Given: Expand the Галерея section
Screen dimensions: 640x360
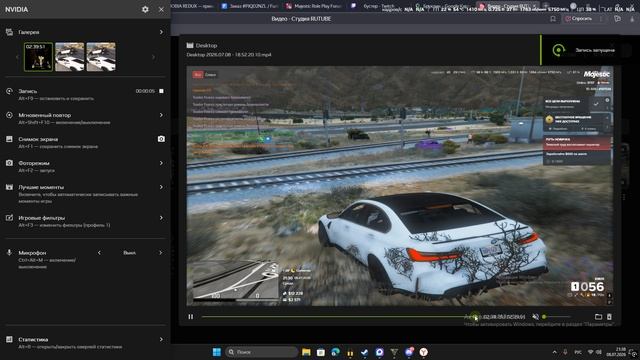Looking at the screenshot, I should [161, 32].
